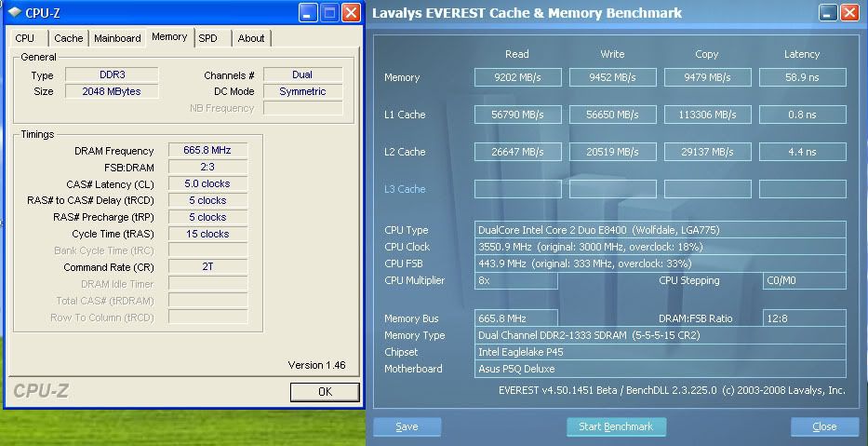Click the L1 Cache Read 56790 MB/s cell
Image resolution: width=868 pixels, height=446 pixels.
[x=517, y=115]
